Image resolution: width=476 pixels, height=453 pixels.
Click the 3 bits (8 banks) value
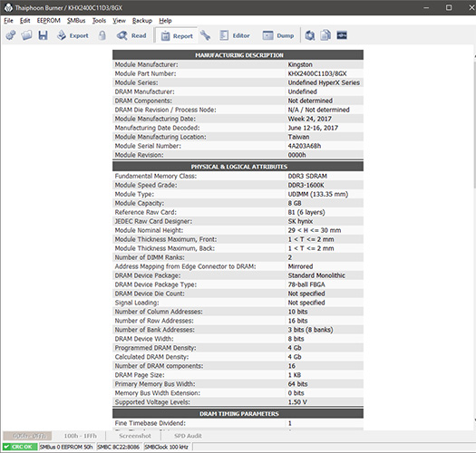pyautogui.click(x=310, y=330)
